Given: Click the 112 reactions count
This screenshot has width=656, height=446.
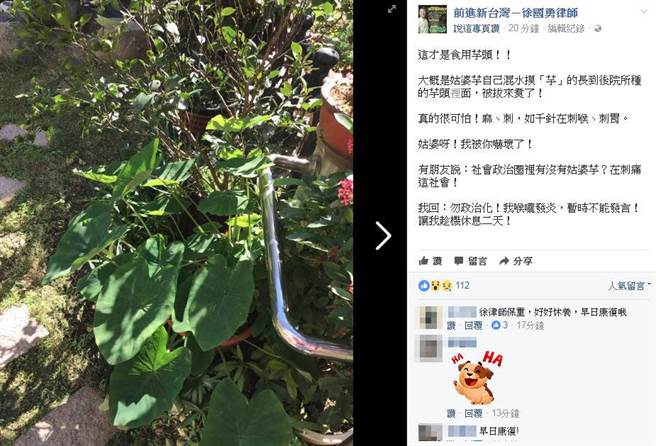Looking at the screenshot, I should (x=462, y=285).
